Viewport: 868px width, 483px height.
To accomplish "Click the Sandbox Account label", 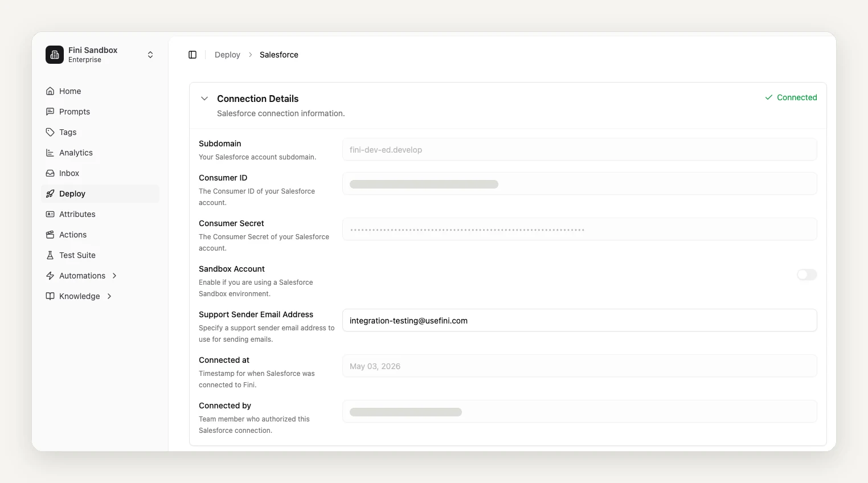I will click(232, 269).
